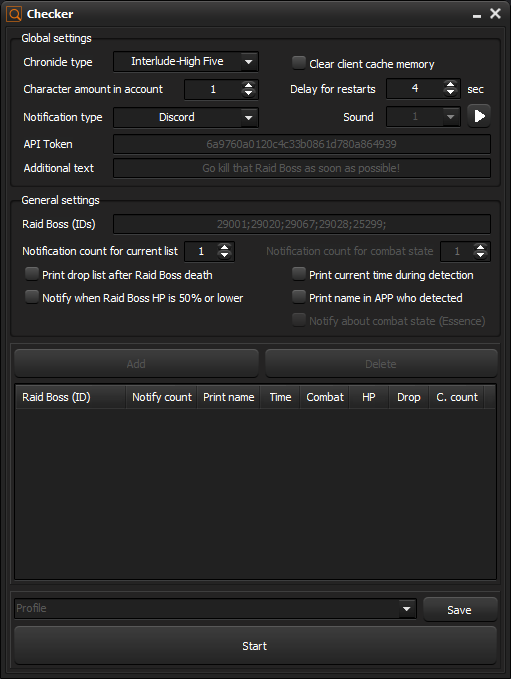Enable Notify when Raid Boss HP is 50% or lower
The image size is (511, 679).
point(32,297)
